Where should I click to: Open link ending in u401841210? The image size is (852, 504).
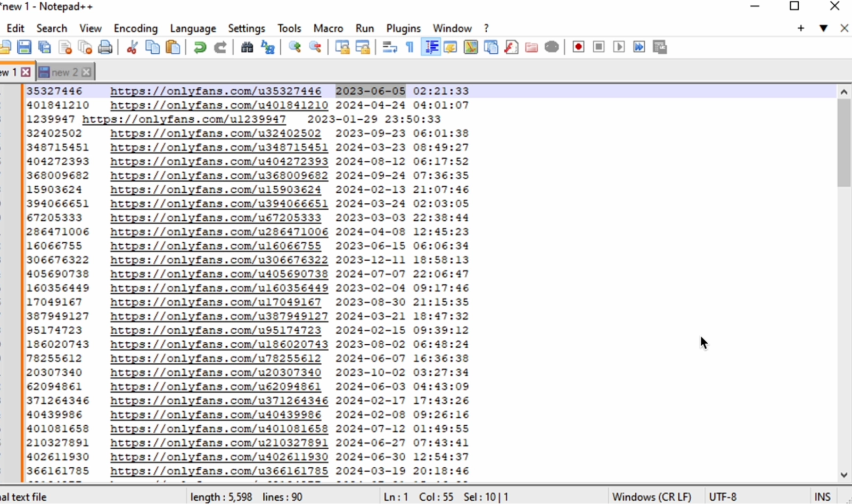coord(219,105)
